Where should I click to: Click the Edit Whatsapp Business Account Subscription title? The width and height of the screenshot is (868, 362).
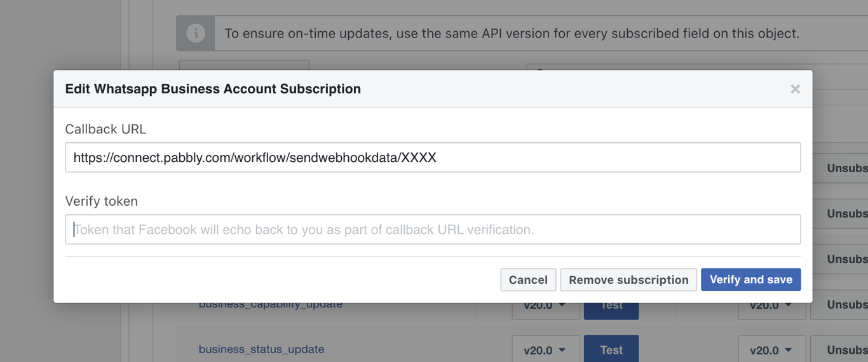(x=213, y=89)
